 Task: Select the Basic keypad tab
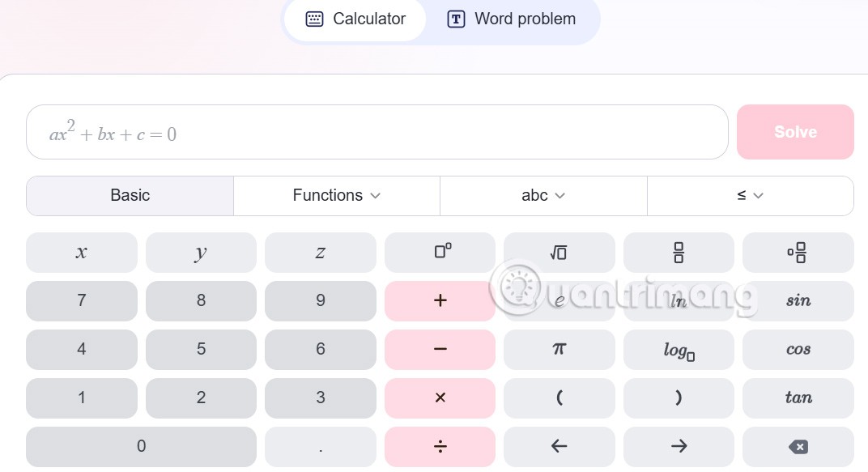pyautogui.click(x=130, y=195)
